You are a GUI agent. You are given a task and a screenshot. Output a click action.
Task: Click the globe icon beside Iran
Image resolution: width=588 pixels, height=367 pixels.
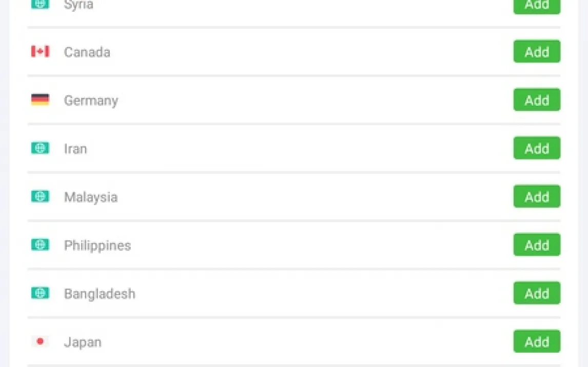coord(40,148)
